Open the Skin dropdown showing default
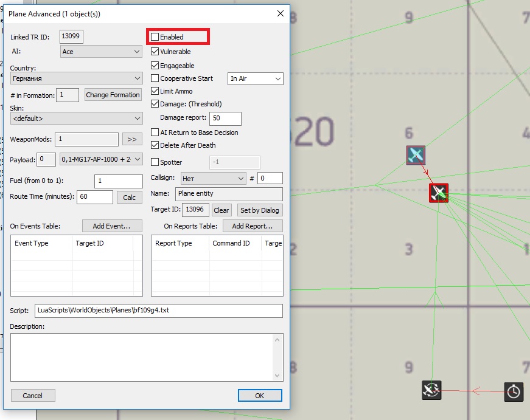Image resolution: width=530 pixels, height=420 pixels. click(x=77, y=119)
